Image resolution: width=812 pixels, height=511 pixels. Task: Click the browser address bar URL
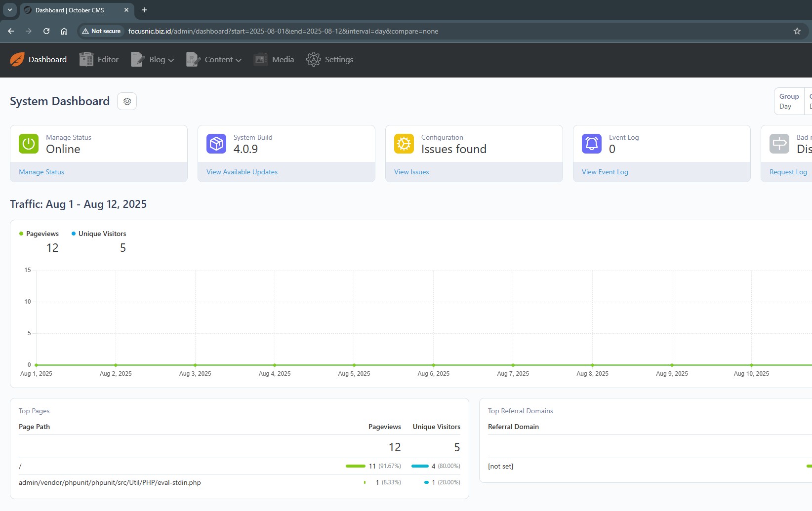(283, 31)
